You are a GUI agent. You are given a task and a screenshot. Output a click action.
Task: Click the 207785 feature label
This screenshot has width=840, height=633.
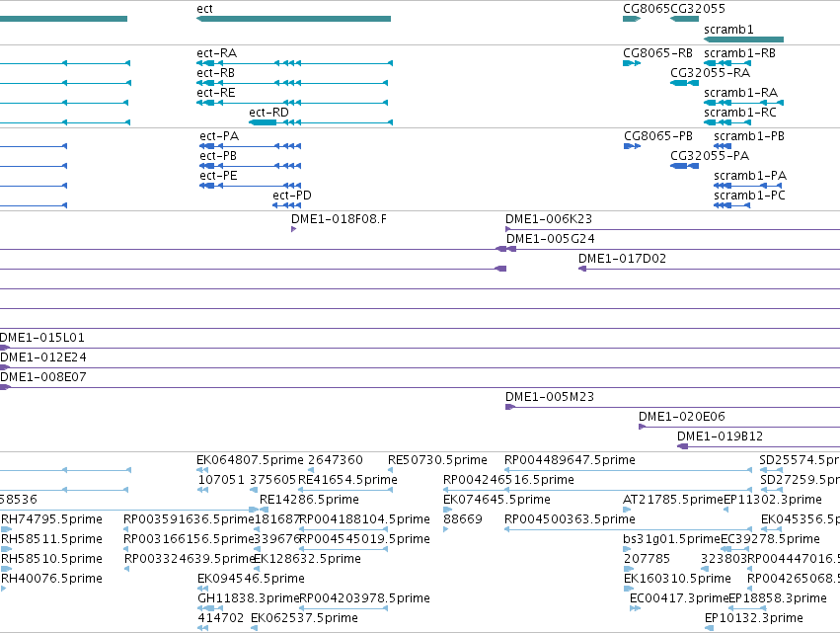point(648,559)
